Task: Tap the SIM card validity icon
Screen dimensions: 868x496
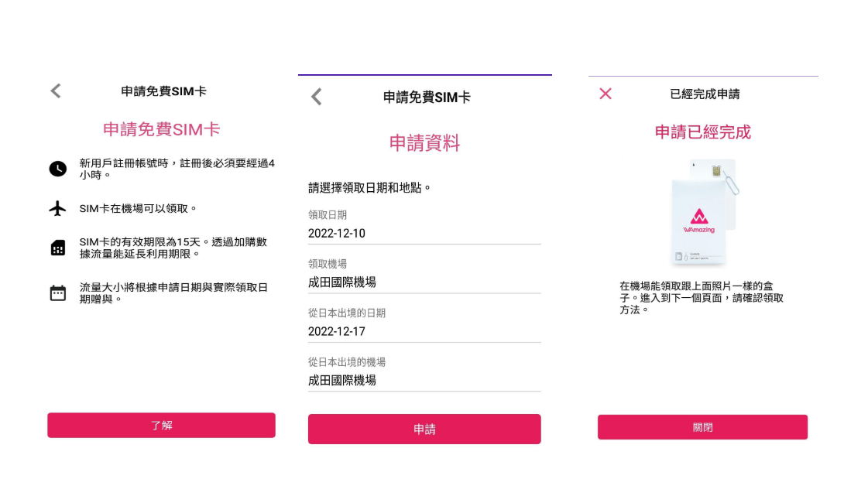Action: [58, 248]
